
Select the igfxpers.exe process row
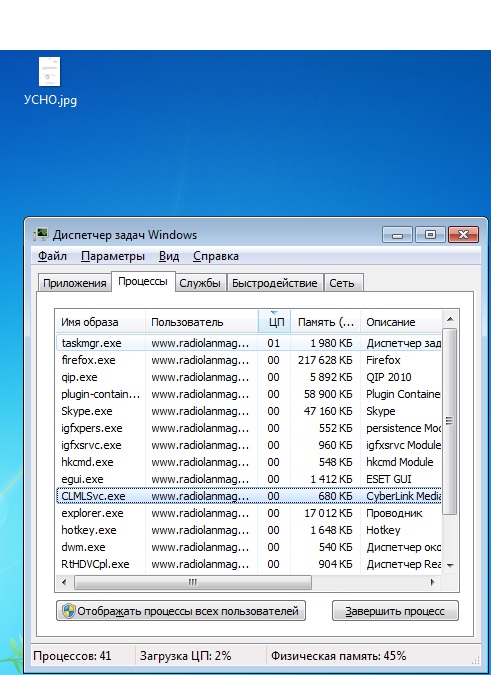point(249,428)
